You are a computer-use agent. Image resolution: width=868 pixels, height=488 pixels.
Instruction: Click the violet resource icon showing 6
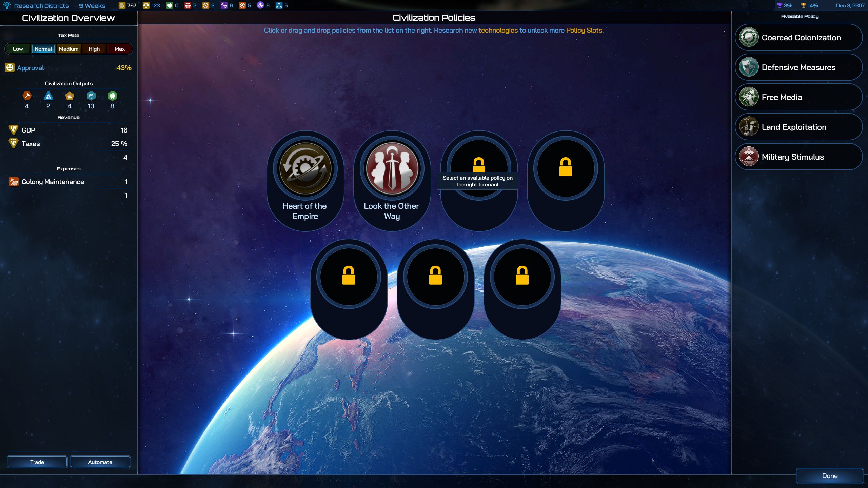click(x=260, y=5)
